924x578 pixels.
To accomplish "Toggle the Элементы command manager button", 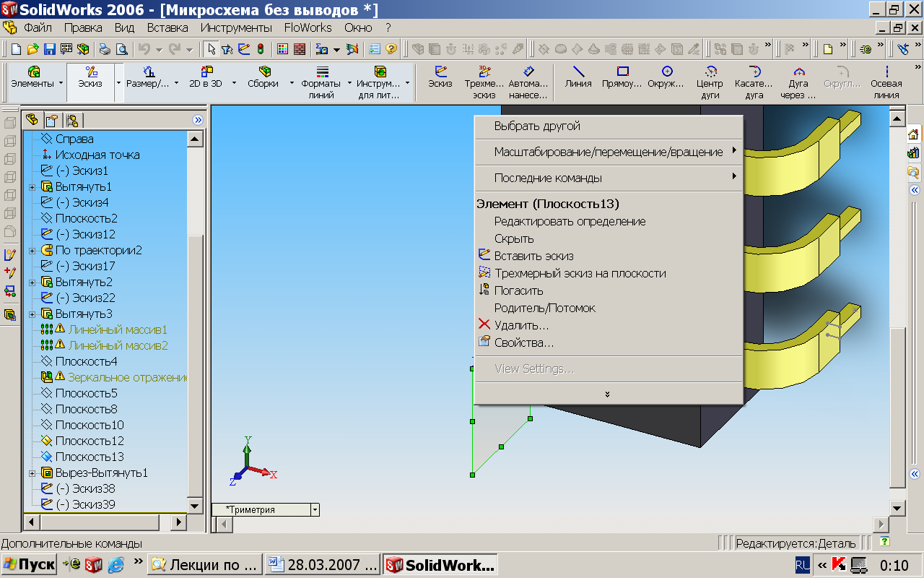I will 32,77.
